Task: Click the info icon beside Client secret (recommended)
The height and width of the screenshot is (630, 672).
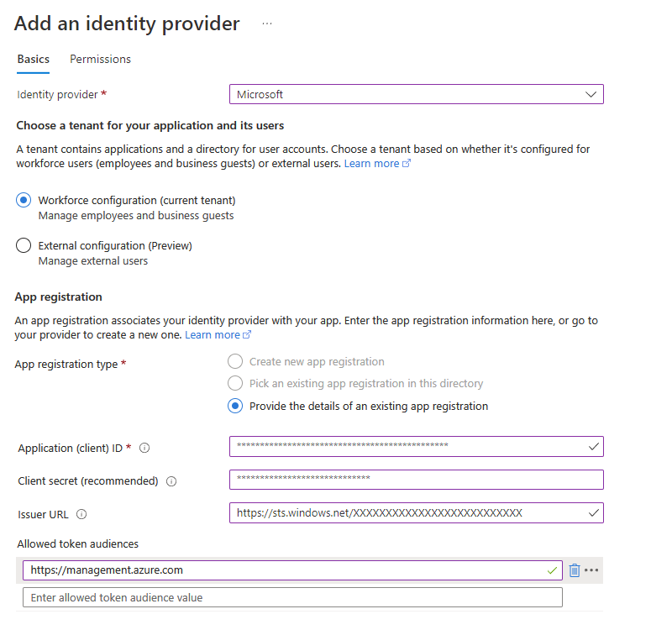Action: tap(171, 480)
